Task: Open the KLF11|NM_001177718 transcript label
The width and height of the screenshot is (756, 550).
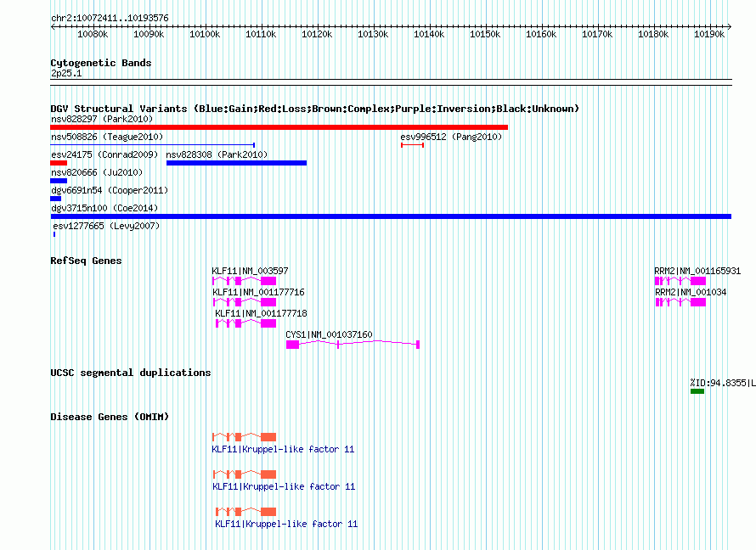Action: point(261,313)
